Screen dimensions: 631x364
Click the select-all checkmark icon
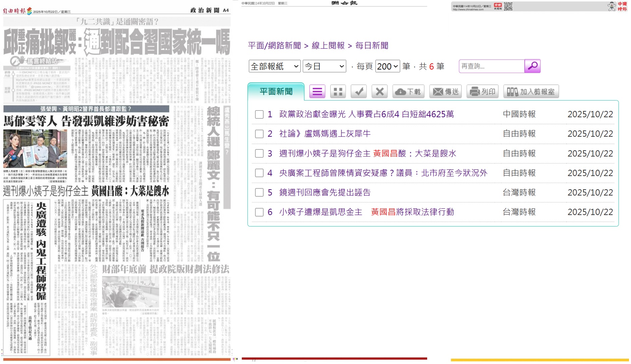tap(359, 92)
